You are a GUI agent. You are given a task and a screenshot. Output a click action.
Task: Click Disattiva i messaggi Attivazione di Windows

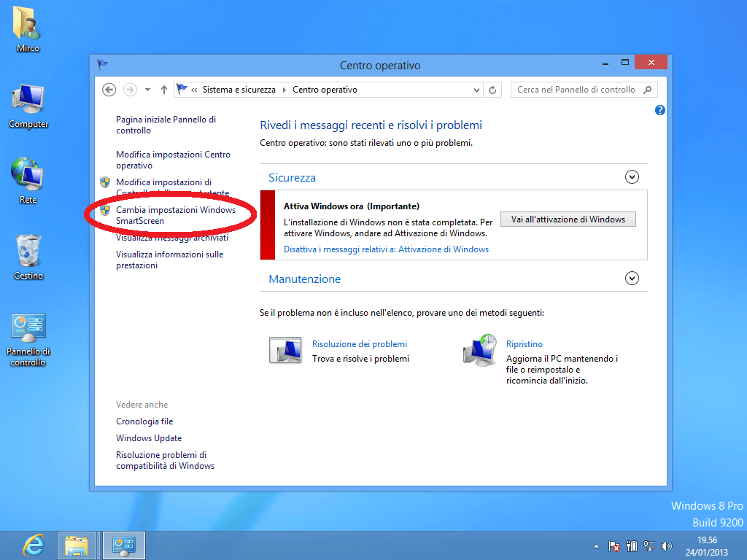point(387,249)
